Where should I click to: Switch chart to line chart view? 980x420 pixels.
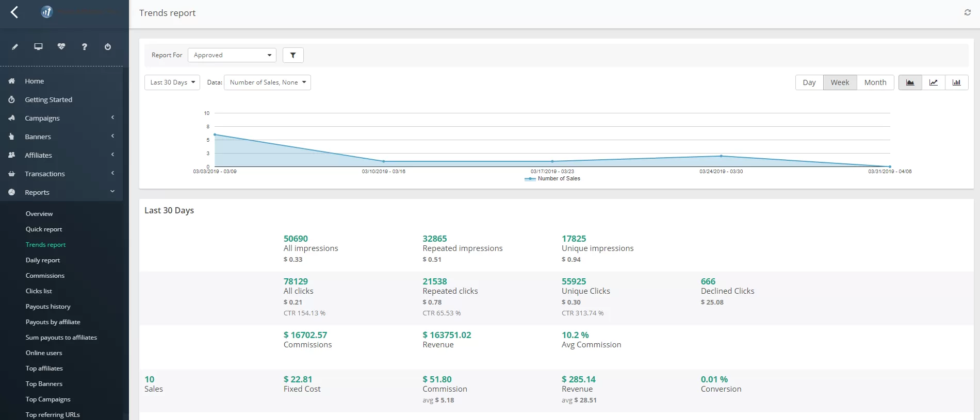[x=933, y=82]
